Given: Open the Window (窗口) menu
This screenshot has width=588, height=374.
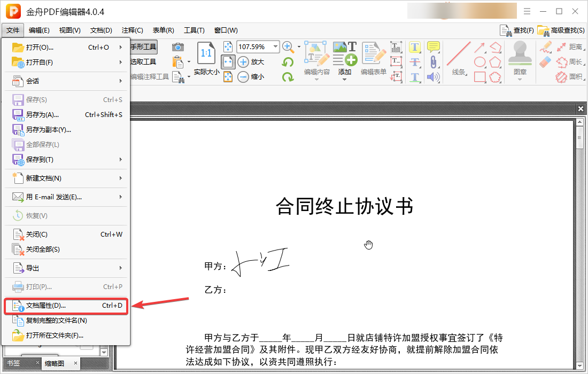Looking at the screenshot, I should pos(226,30).
